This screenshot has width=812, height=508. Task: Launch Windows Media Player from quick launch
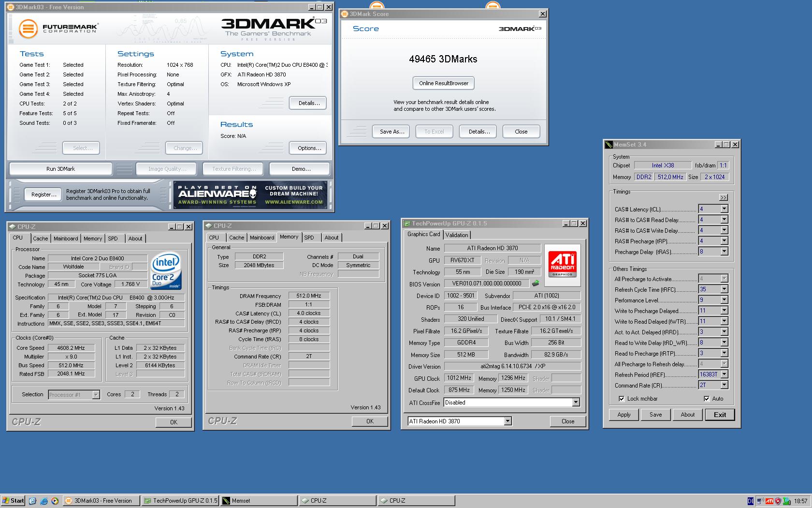pyautogui.click(x=55, y=501)
